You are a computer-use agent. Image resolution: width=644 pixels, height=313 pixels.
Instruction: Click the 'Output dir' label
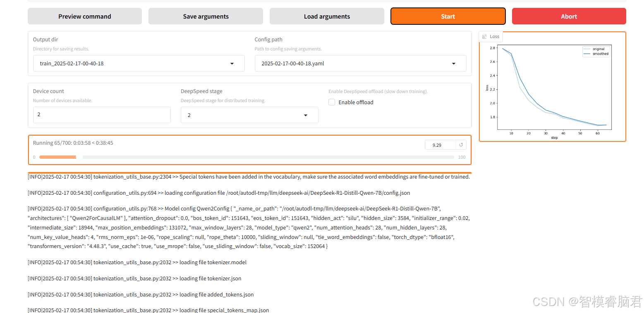[45, 40]
